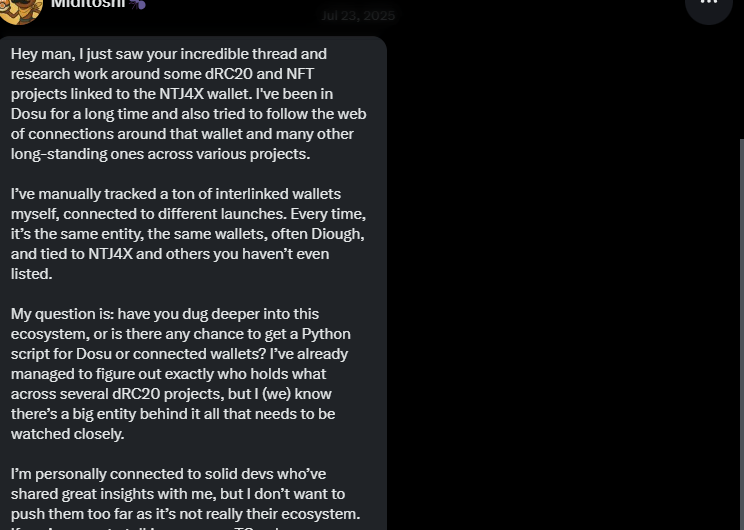Click 'dRC20 and NFT' text in first paragraph

[259, 74]
